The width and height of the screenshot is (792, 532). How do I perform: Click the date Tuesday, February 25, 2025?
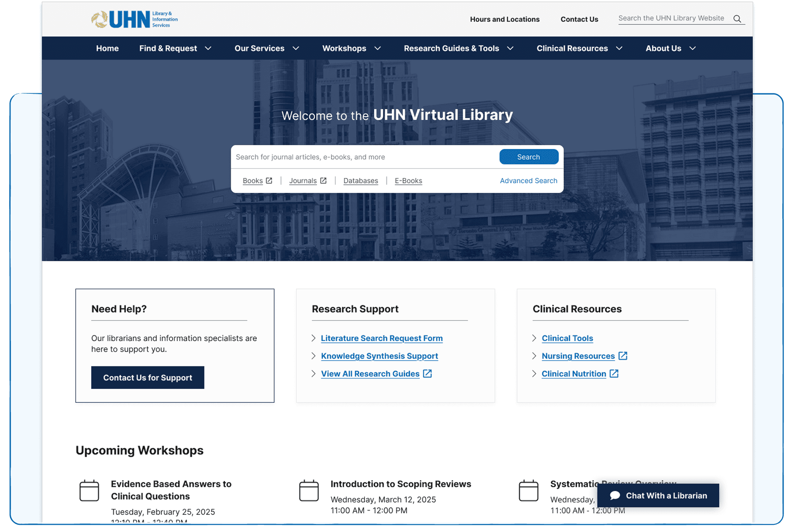tap(163, 512)
